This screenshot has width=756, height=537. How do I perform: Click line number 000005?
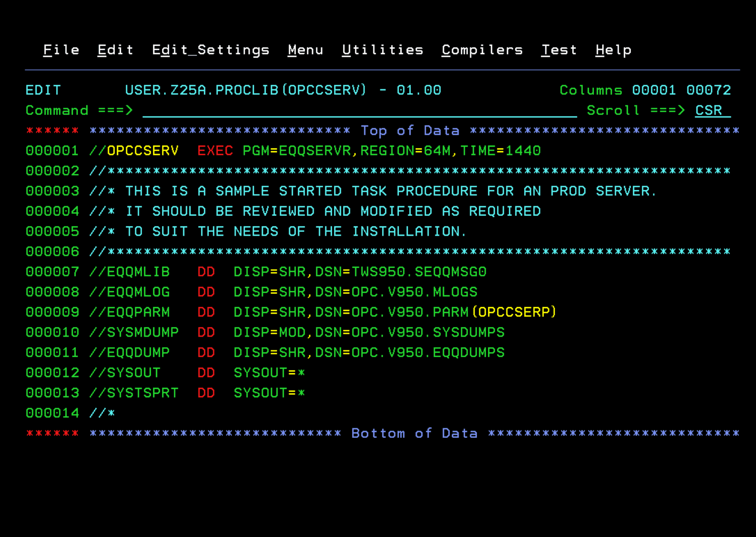coord(52,232)
